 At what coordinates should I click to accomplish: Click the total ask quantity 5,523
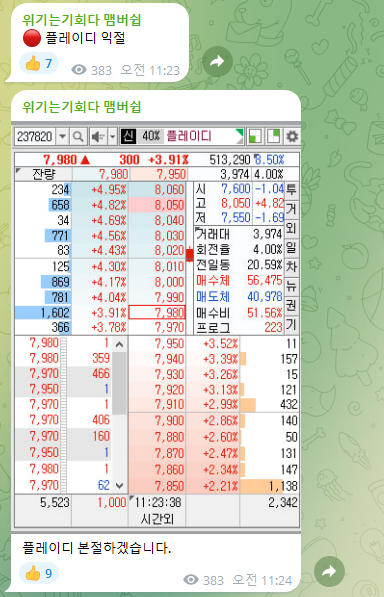[x=55, y=503]
